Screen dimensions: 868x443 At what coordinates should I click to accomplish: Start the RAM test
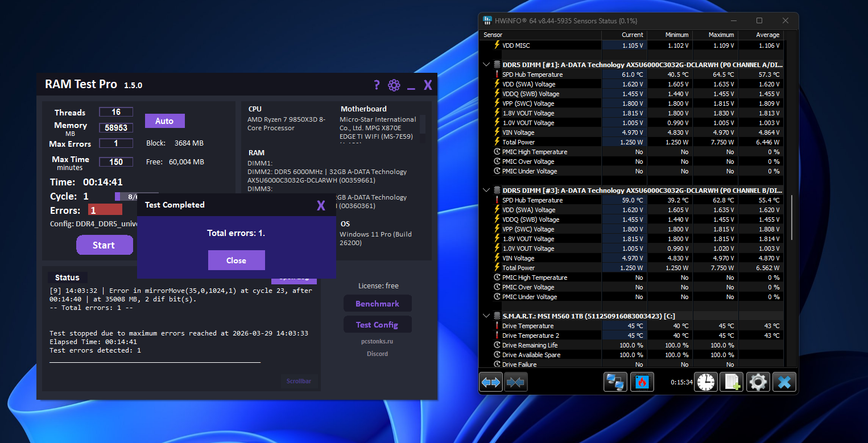[x=104, y=245]
